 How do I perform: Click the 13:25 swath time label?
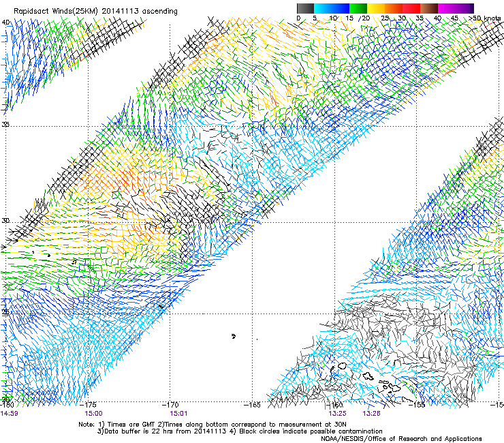337,414
